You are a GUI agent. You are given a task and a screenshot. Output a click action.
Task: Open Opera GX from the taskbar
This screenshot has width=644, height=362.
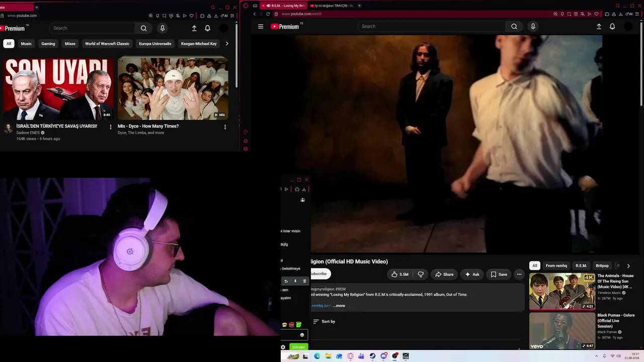pos(350,356)
